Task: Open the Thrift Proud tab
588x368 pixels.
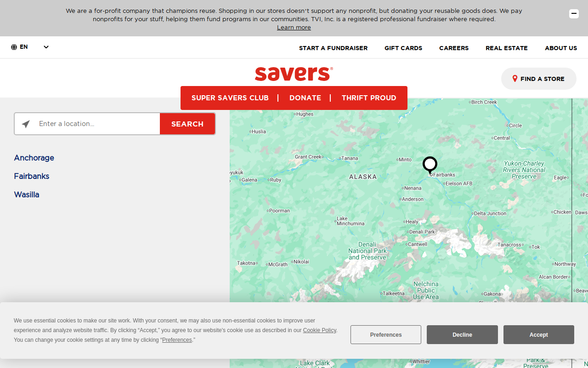Action: [x=369, y=98]
